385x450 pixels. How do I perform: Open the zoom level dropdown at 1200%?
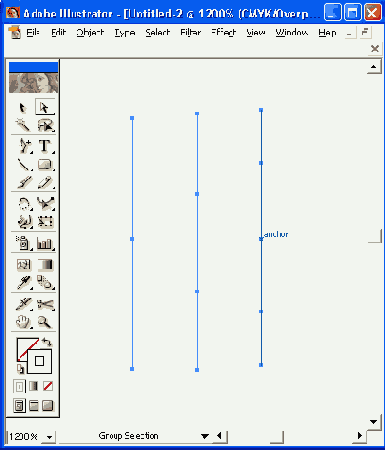(50, 437)
